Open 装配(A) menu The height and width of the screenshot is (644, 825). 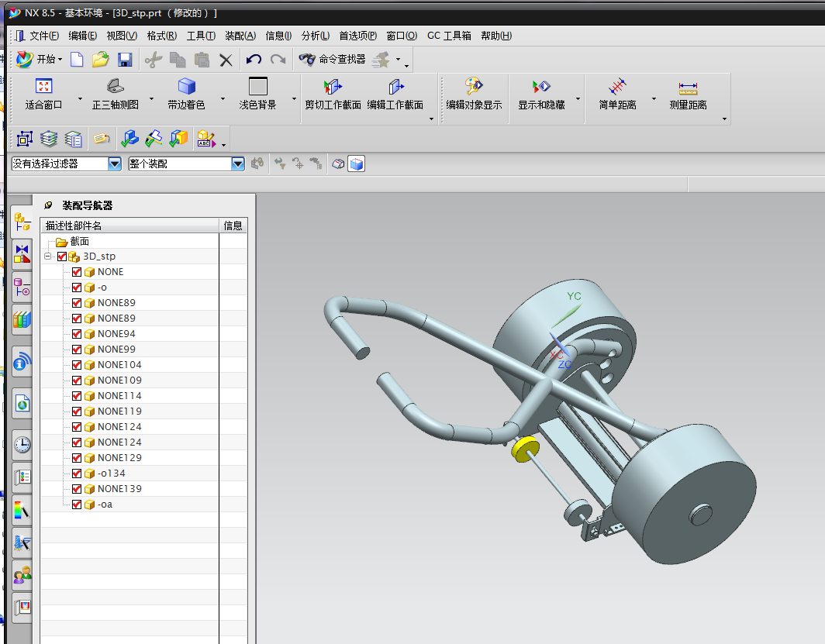coord(240,36)
